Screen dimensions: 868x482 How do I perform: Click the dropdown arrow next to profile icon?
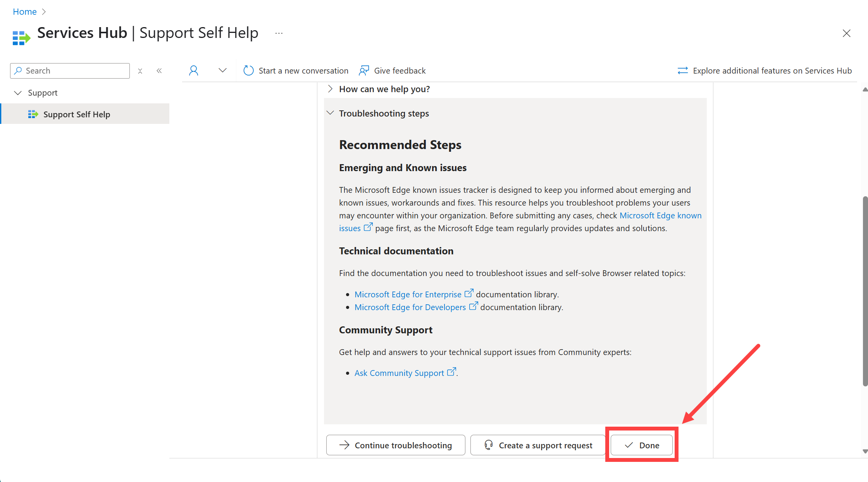coord(222,70)
